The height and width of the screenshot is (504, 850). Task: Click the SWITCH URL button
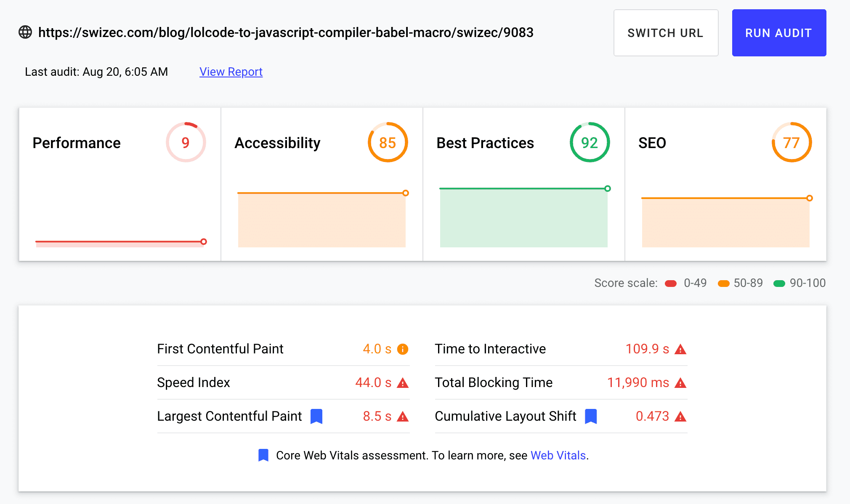click(666, 33)
